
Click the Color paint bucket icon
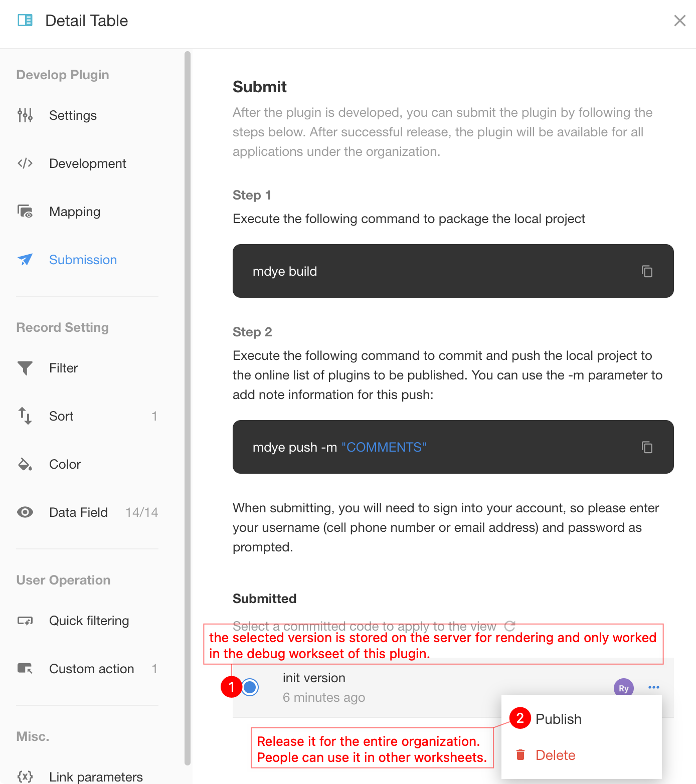tap(25, 464)
